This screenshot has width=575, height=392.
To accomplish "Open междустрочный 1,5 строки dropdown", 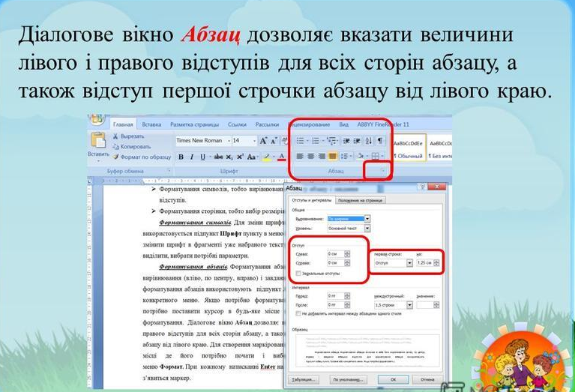I will [409, 305].
